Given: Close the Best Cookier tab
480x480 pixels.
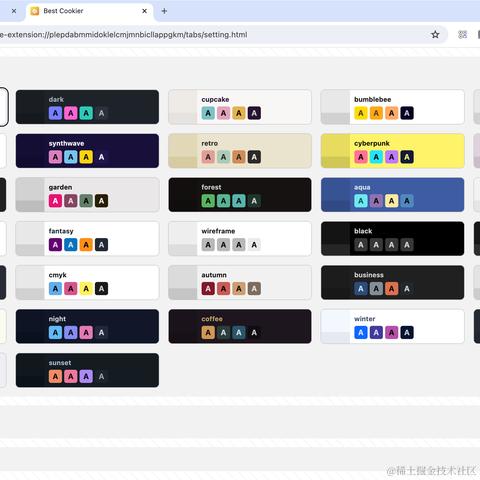Looking at the screenshot, I should click(144, 11).
